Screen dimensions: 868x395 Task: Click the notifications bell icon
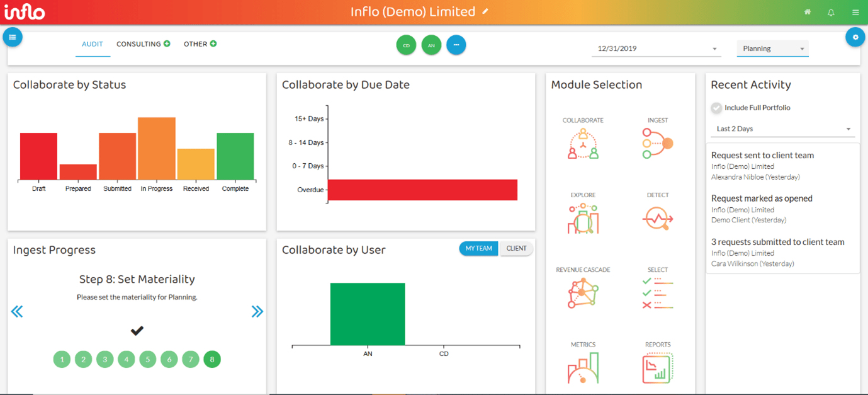tap(831, 13)
